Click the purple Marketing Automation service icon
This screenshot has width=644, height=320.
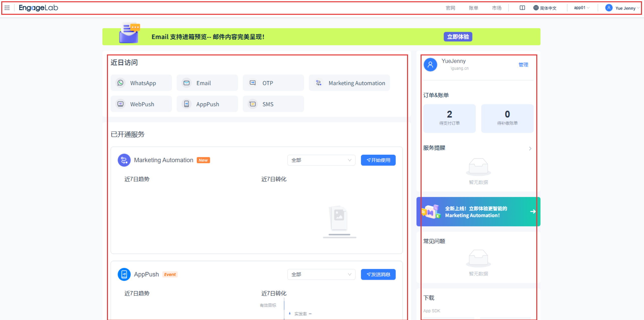(x=124, y=160)
